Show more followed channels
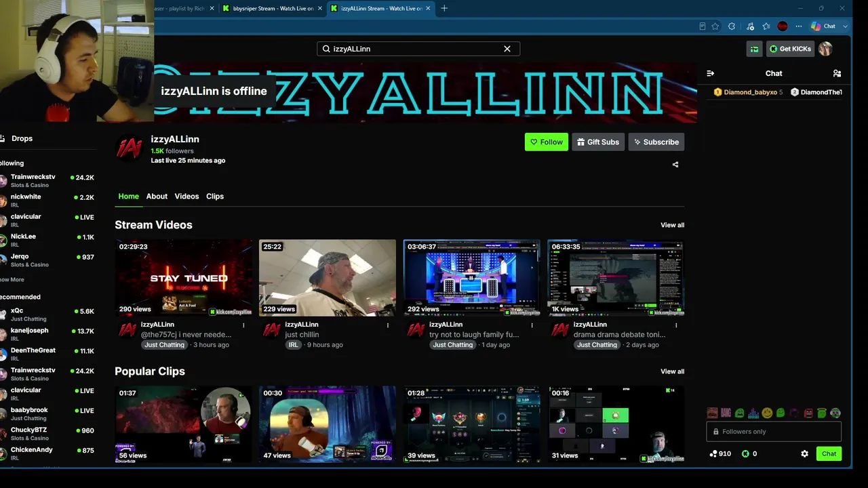868x488 pixels. [x=12, y=279]
